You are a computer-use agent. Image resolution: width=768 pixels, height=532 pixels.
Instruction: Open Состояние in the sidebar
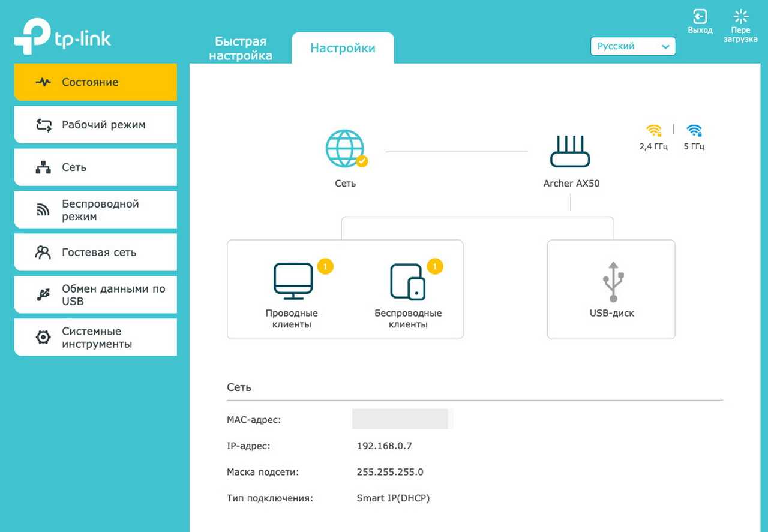pos(95,82)
